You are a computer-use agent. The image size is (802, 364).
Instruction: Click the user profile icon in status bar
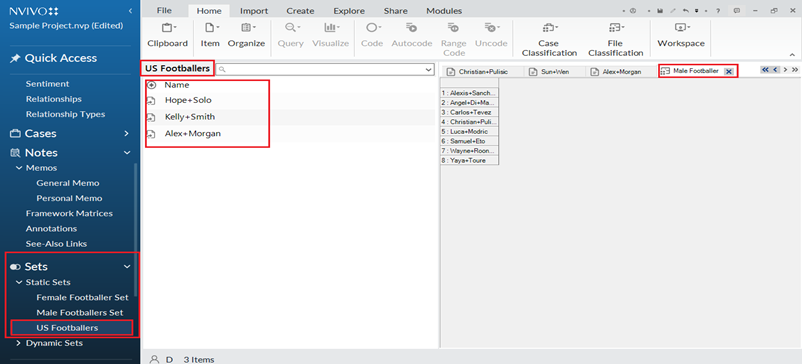[x=153, y=359]
